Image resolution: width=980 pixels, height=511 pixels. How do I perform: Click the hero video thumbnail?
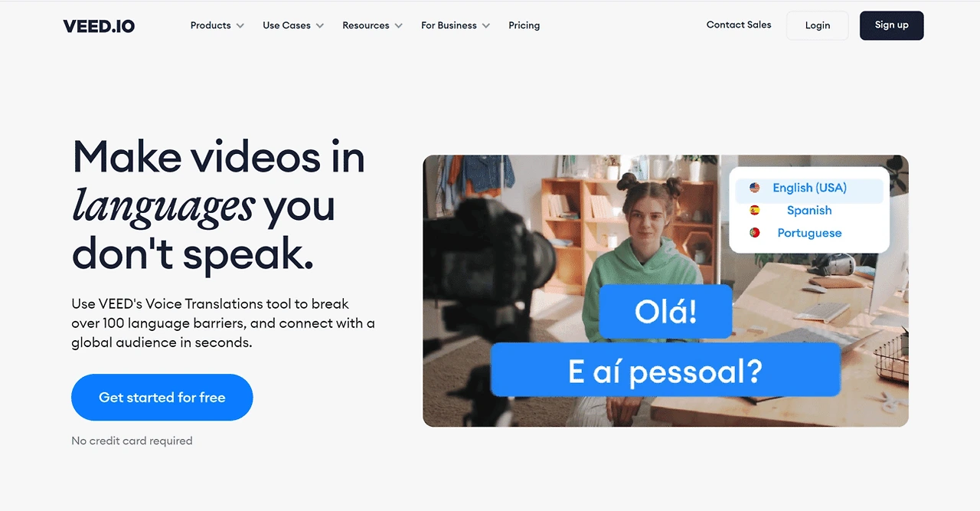pos(665,291)
